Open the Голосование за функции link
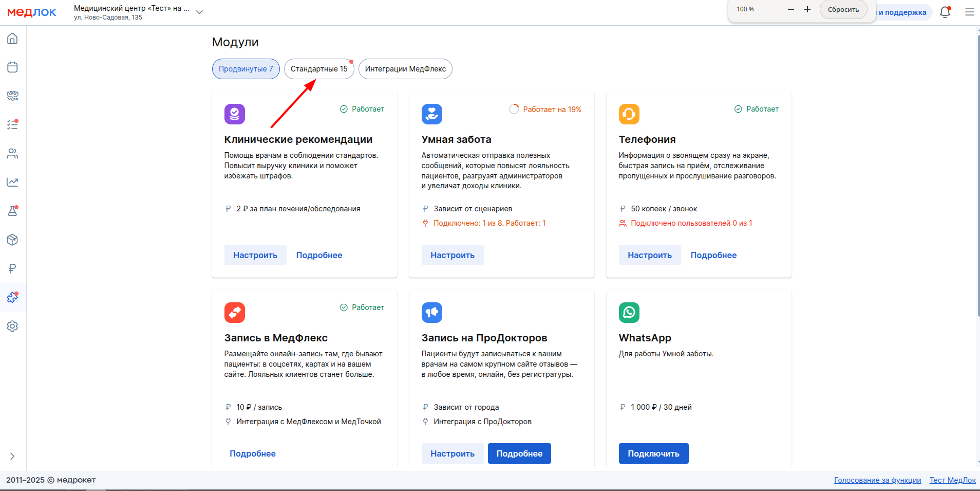Screen dimensions: 980x491 [877, 480]
